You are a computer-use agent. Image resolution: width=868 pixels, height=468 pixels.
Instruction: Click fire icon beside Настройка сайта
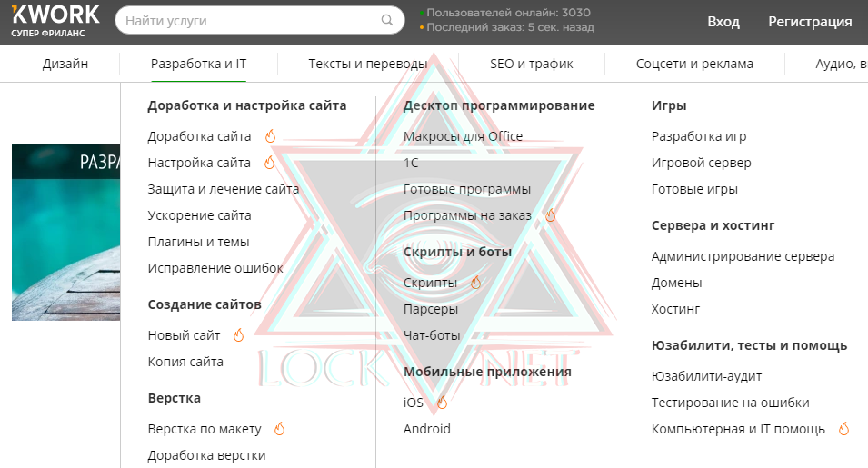[270, 163]
